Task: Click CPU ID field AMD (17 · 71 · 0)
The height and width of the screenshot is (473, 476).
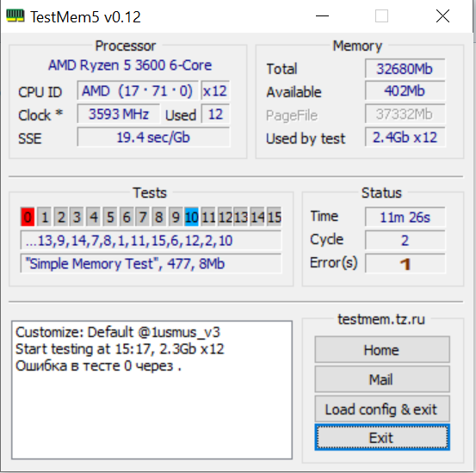Action: [x=138, y=90]
